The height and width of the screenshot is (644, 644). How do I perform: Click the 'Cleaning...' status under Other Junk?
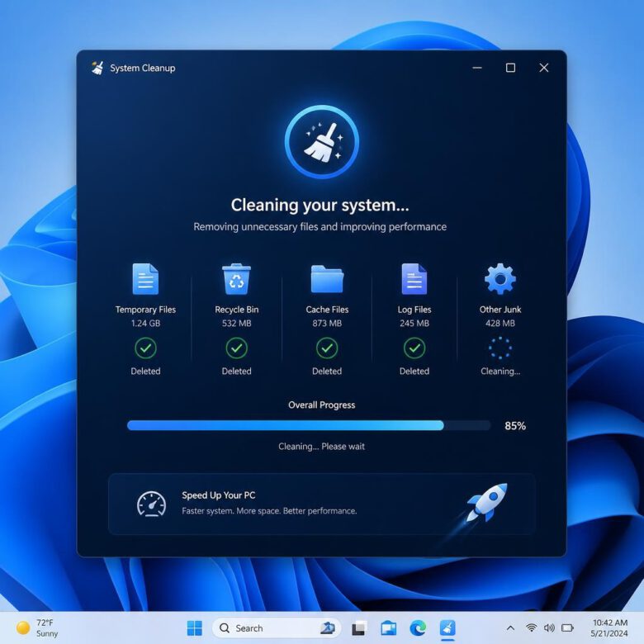[x=500, y=372]
